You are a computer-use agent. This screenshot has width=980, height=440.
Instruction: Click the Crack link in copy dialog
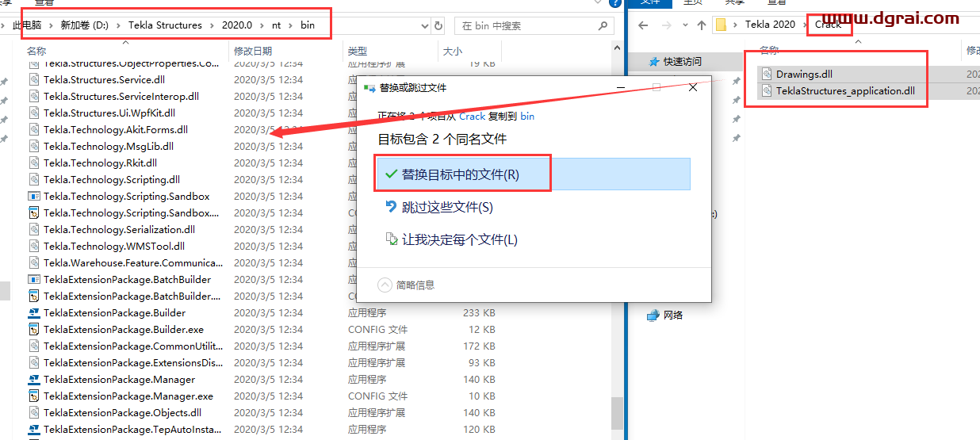(472, 116)
